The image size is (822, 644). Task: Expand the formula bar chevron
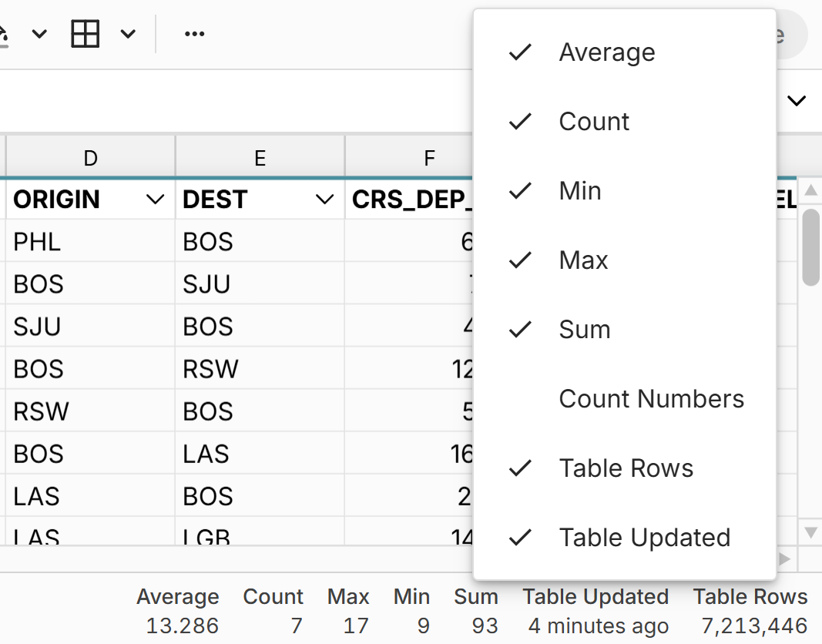(797, 101)
